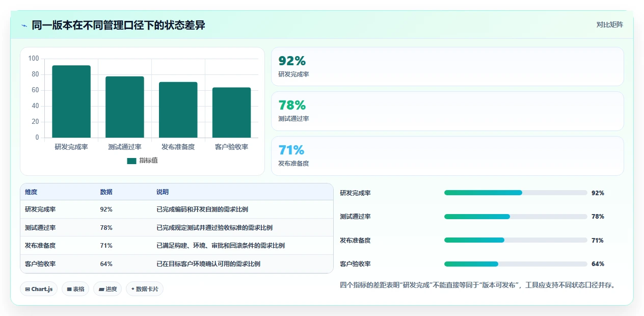Image resolution: width=644 pixels, height=316 pixels.
Task: Click the 进度 tag chip
Action: click(108, 289)
